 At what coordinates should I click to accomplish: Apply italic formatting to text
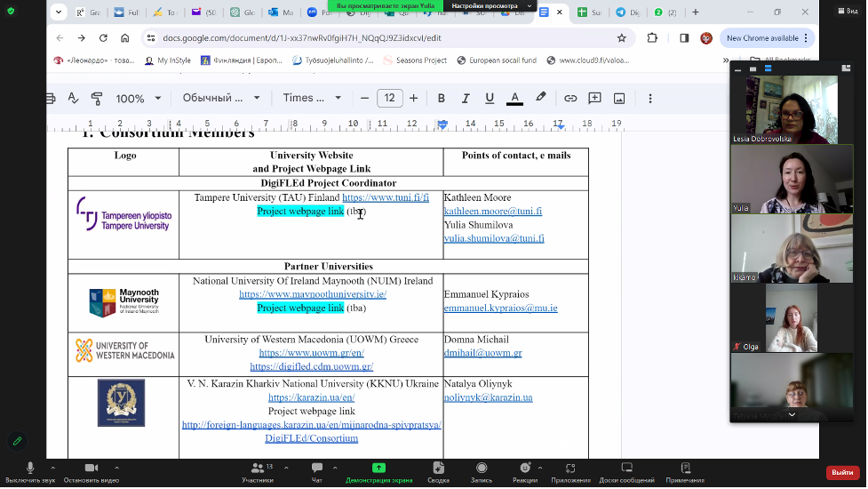[x=466, y=98]
